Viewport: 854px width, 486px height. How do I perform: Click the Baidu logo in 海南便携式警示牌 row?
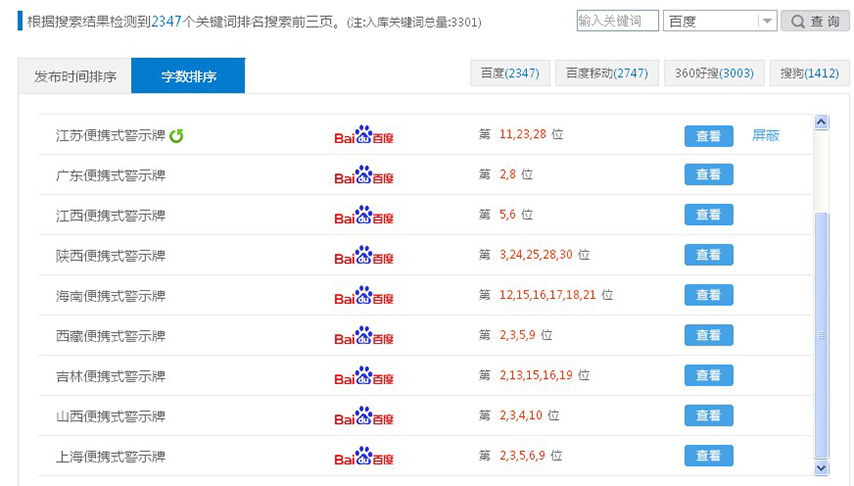tap(364, 296)
